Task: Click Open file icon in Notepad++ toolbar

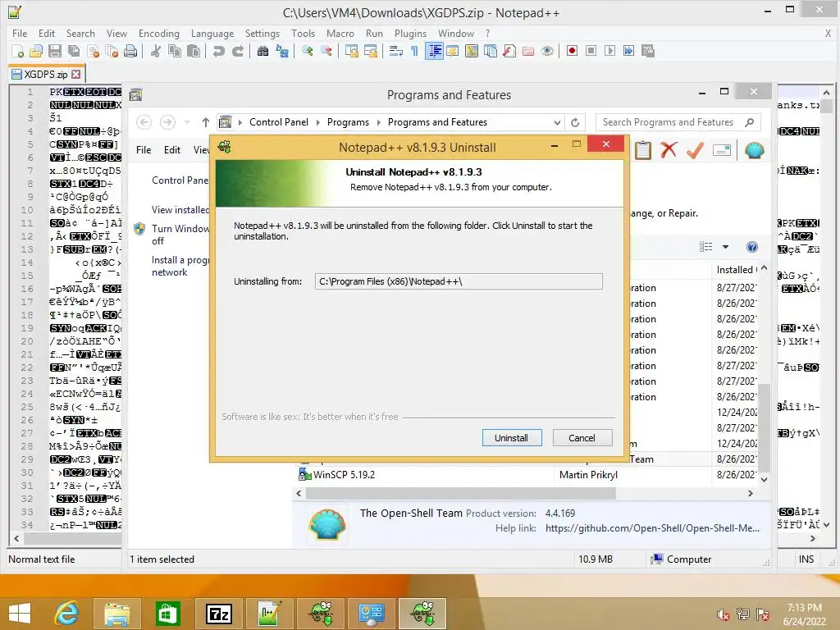Action: [x=36, y=51]
